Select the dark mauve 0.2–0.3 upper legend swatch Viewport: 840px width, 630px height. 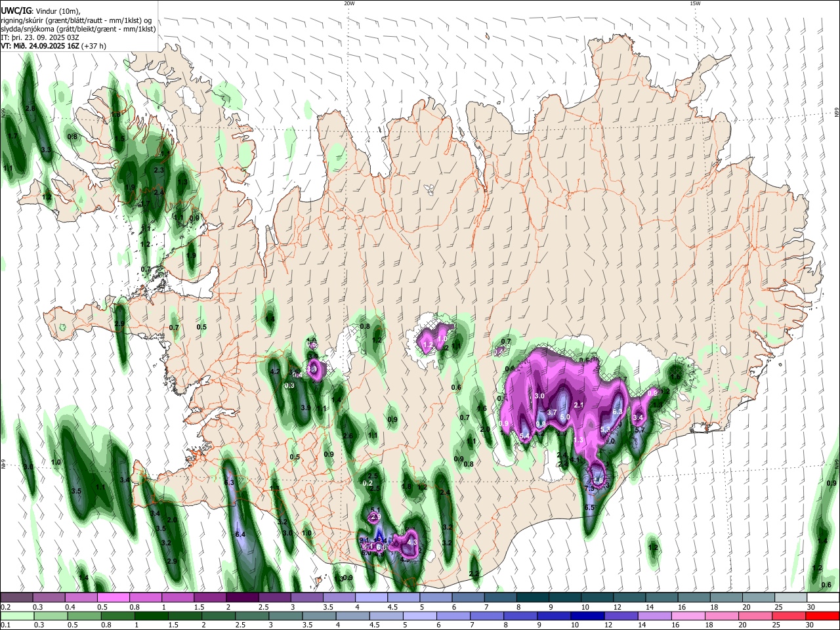(x=16, y=598)
